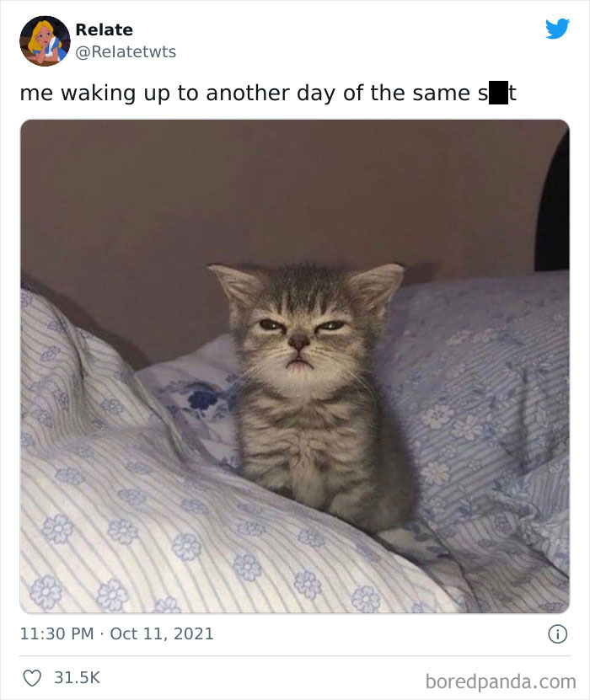Viewport: 590px width, 700px height.
Task: Open the Alice cartoon profile avatar
Action: 45,41
